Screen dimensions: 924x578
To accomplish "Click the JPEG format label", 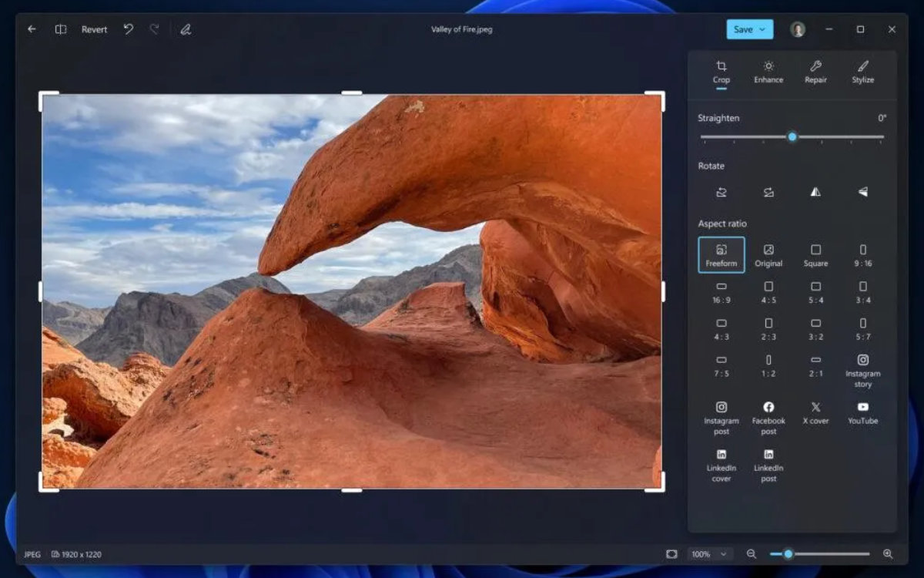I will [x=32, y=554].
